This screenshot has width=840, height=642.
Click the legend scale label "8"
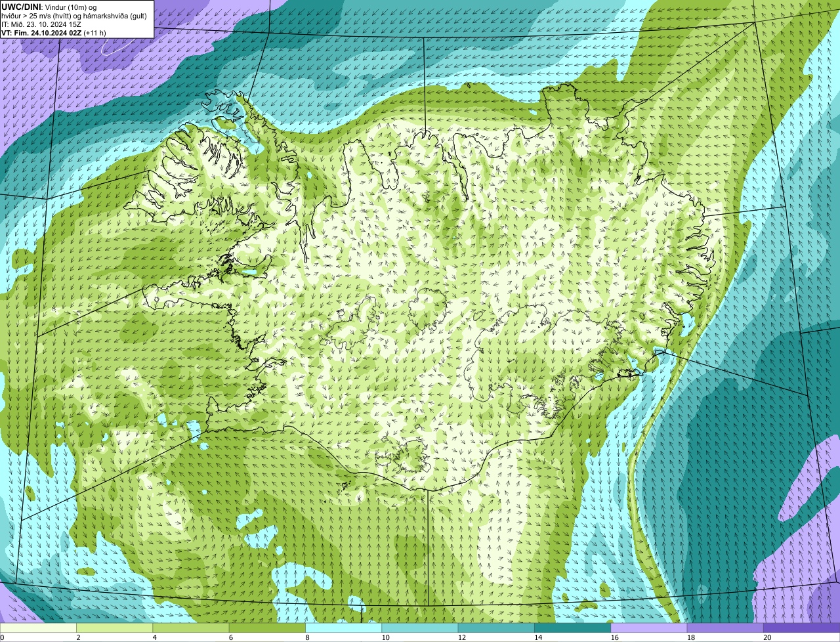click(x=307, y=637)
